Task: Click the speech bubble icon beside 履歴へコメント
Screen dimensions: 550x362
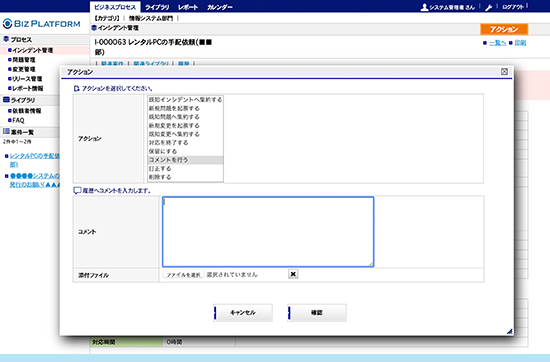Action: point(77,190)
